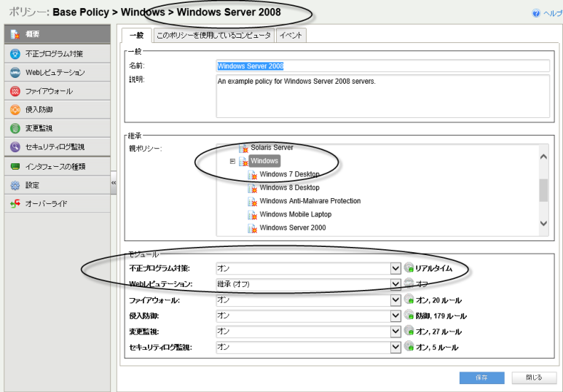Click the 名前 input field
The height and width of the screenshot is (392, 563).
(382, 66)
